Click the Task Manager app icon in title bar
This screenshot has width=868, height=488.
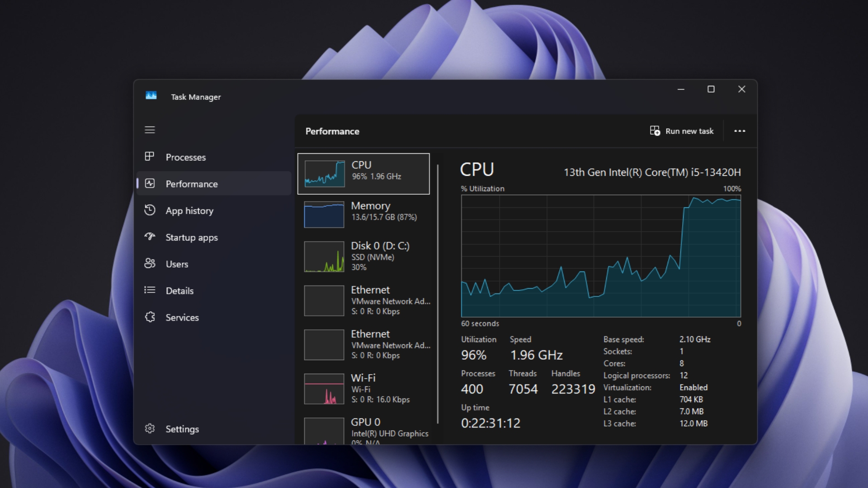click(151, 96)
